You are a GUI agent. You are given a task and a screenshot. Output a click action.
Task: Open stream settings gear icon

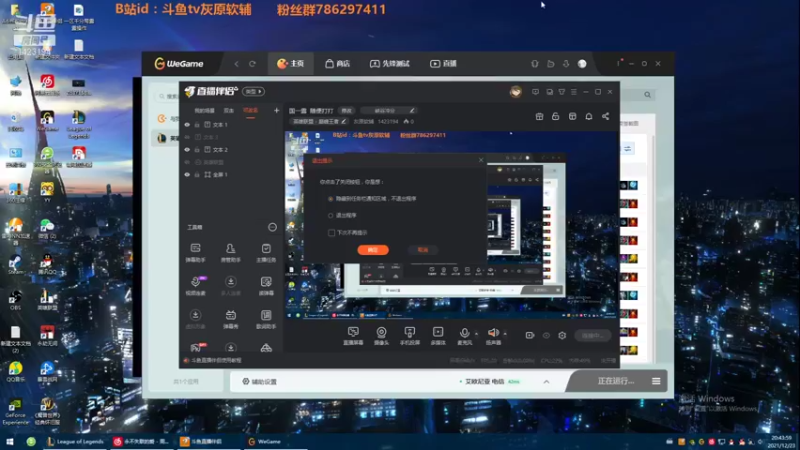point(562,335)
